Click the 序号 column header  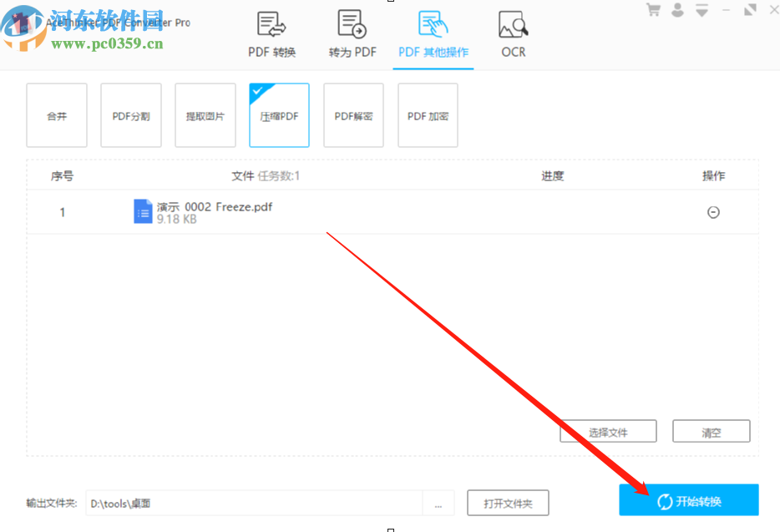click(x=62, y=175)
